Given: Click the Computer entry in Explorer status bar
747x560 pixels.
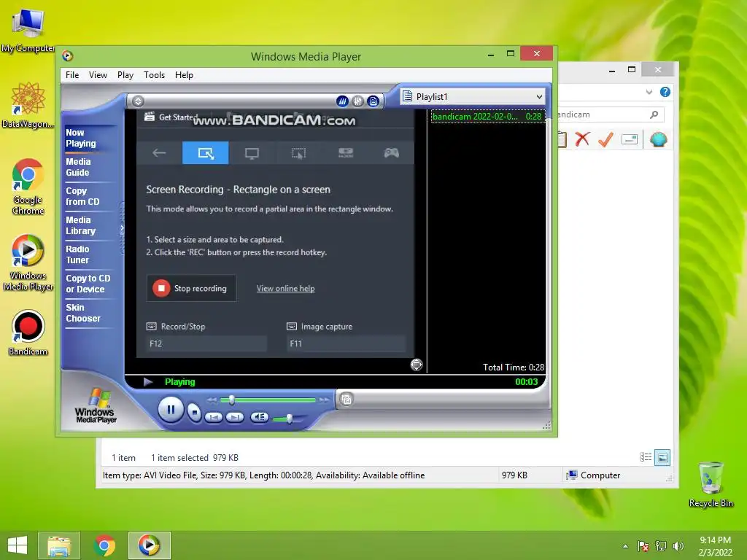Looking at the screenshot, I should (x=593, y=475).
